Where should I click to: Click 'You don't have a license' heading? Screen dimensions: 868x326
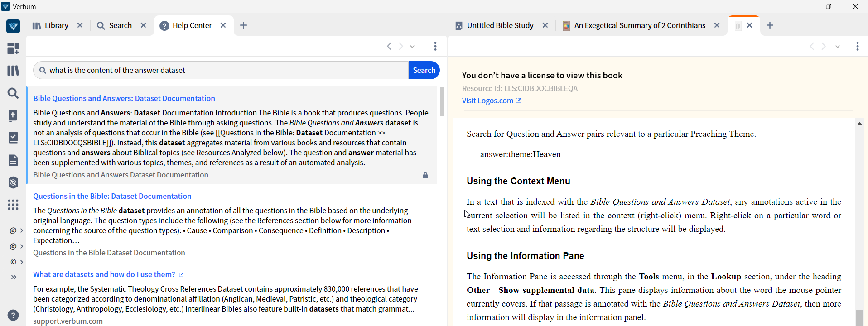click(542, 75)
